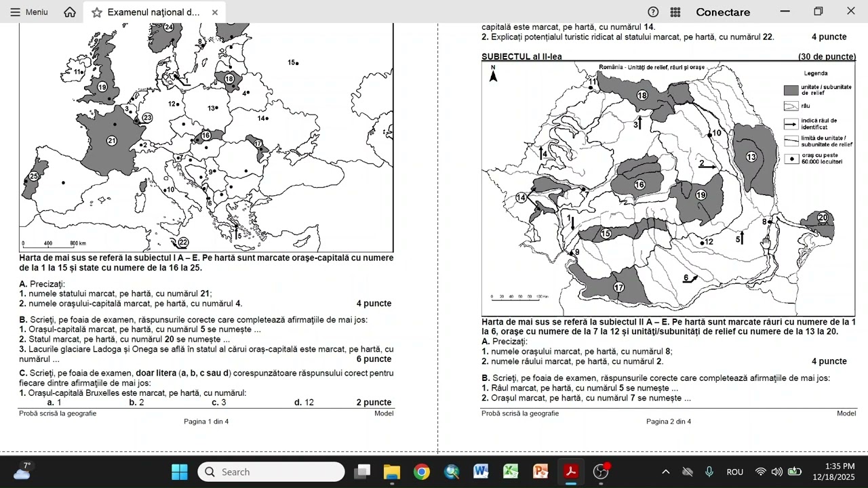Open Task View on the taskbar
This screenshot has width=868, height=488.
[363, 472]
